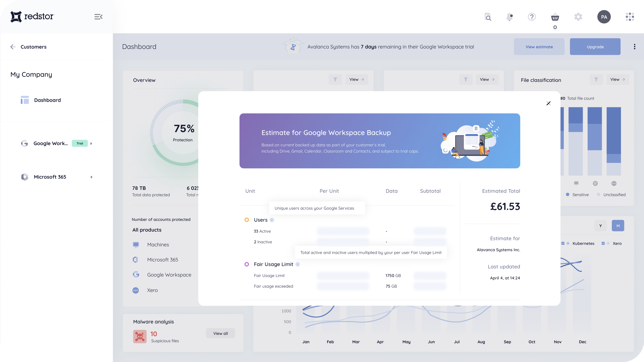
Task: Click Fair usage exceeded row
Action: click(273, 286)
